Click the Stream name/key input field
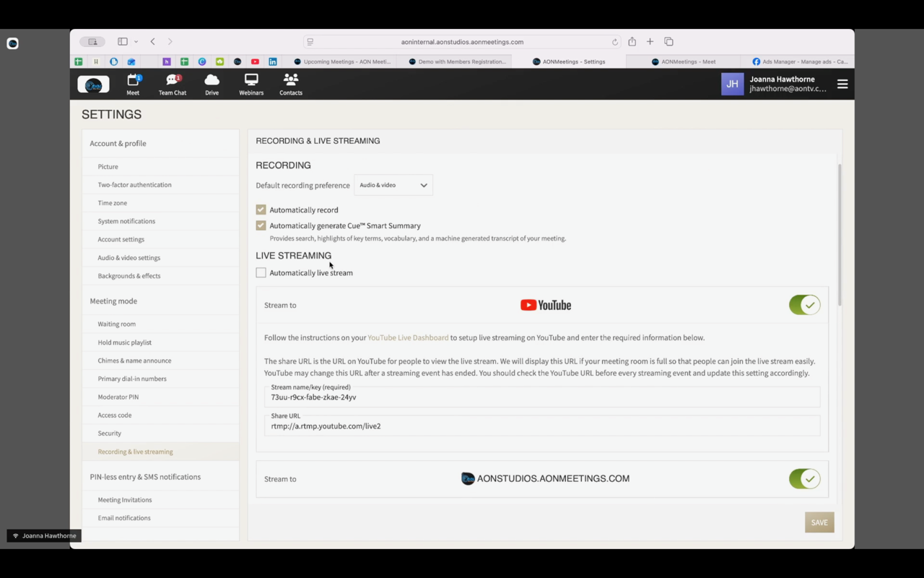Viewport: 924px width, 578px height. [x=541, y=397]
